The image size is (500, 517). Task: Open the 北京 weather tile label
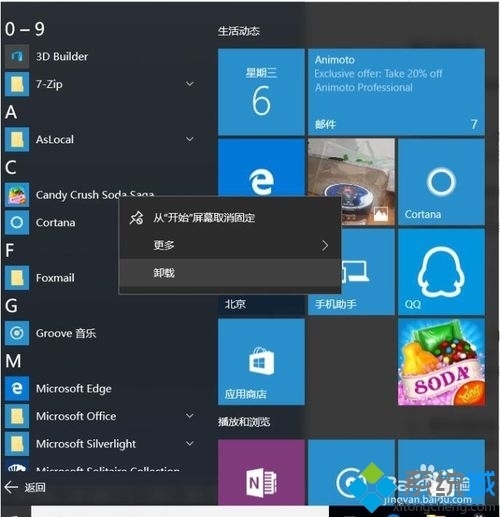pos(235,304)
